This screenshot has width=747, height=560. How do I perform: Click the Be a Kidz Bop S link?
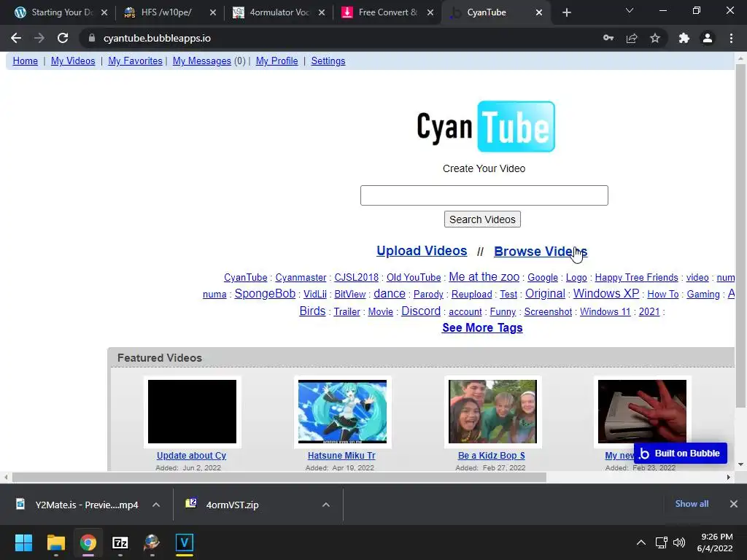492,455
